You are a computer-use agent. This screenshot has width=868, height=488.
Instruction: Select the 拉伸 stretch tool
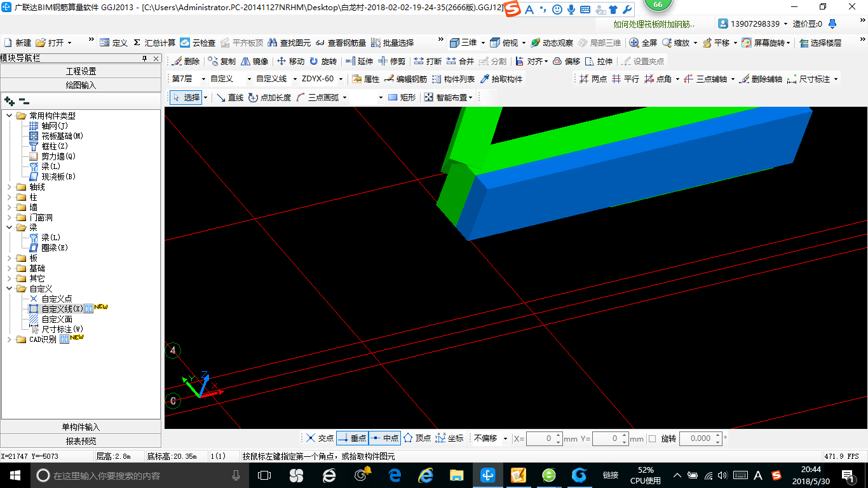599,61
